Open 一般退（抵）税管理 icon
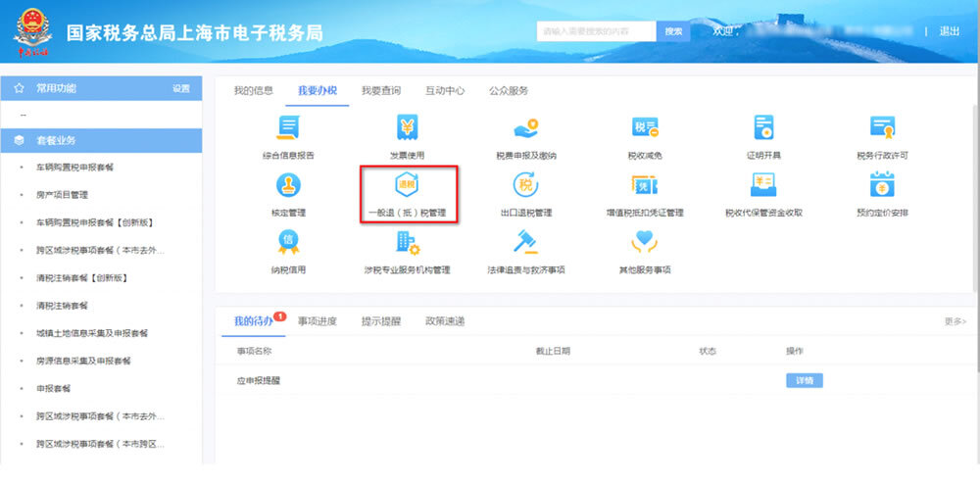The image size is (980, 484). click(407, 186)
